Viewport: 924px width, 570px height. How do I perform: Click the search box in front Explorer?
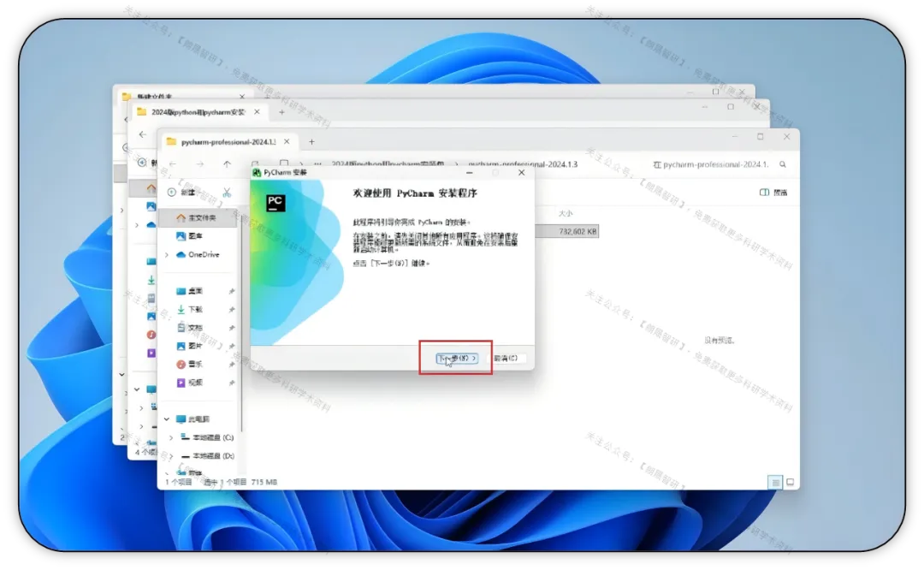717,164
